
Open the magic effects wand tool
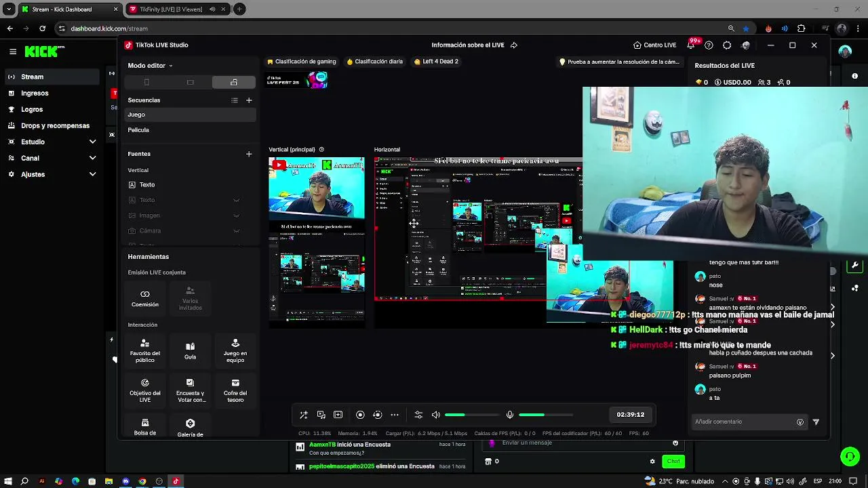[x=304, y=415]
